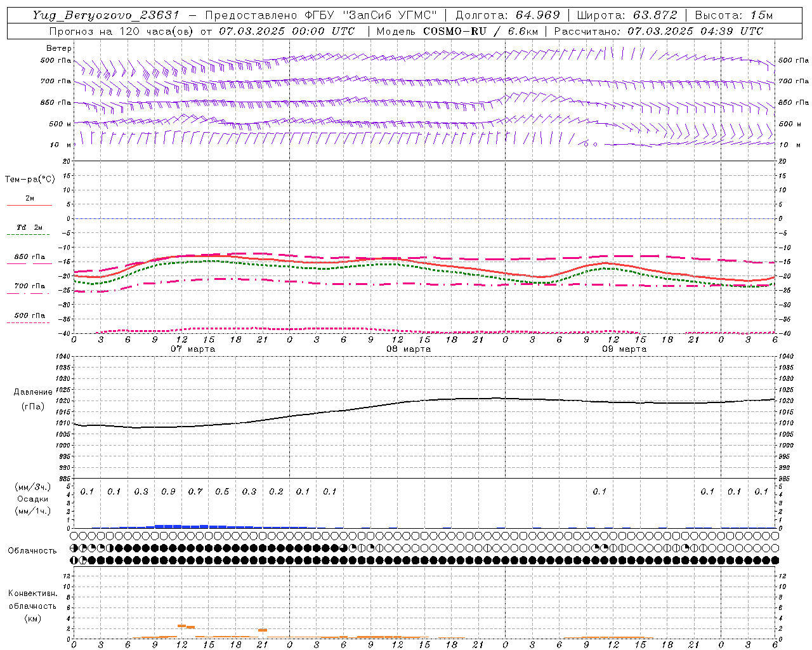Screen dimensions: 812x650
Task: Click the (гПа) unit under Давление
Action: (33, 406)
